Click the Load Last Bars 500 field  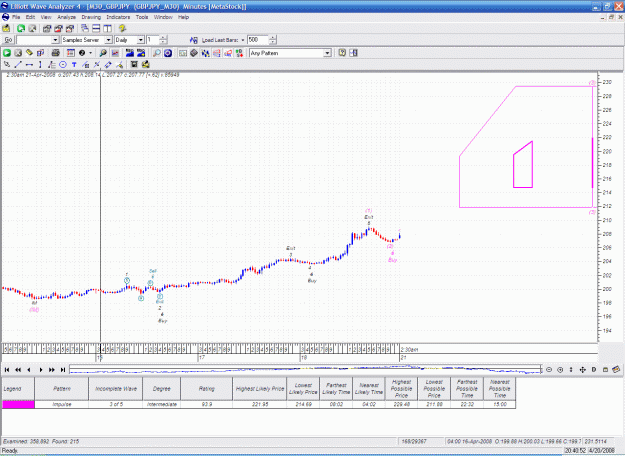coord(258,40)
